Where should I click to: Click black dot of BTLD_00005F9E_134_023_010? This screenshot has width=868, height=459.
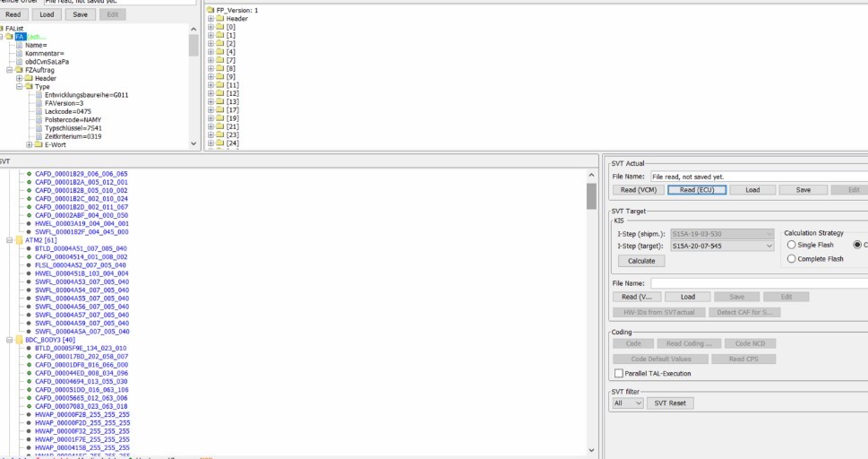pyautogui.click(x=29, y=348)
